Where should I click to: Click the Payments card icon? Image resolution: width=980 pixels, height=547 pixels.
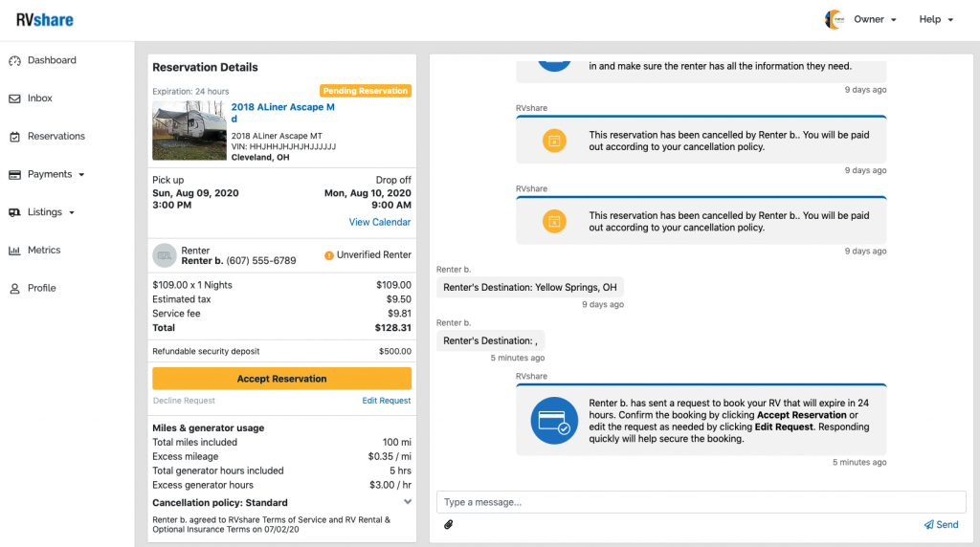coord(15,175)
